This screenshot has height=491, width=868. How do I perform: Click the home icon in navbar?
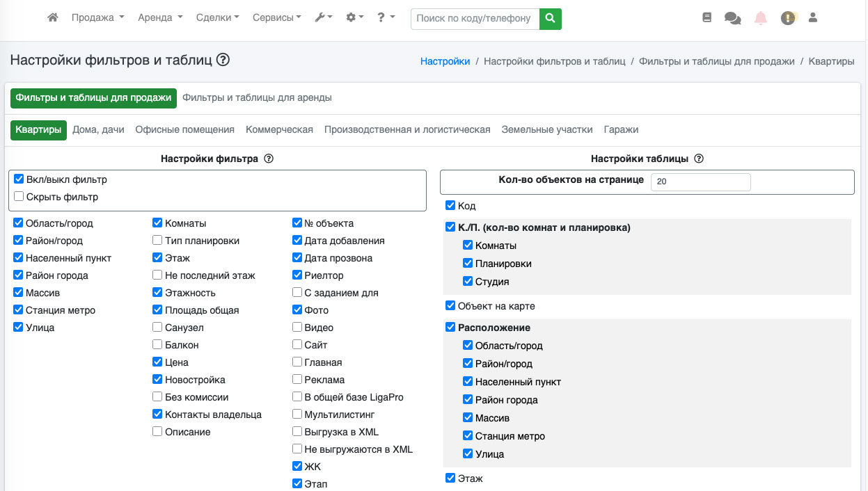(x=53, y=18)
